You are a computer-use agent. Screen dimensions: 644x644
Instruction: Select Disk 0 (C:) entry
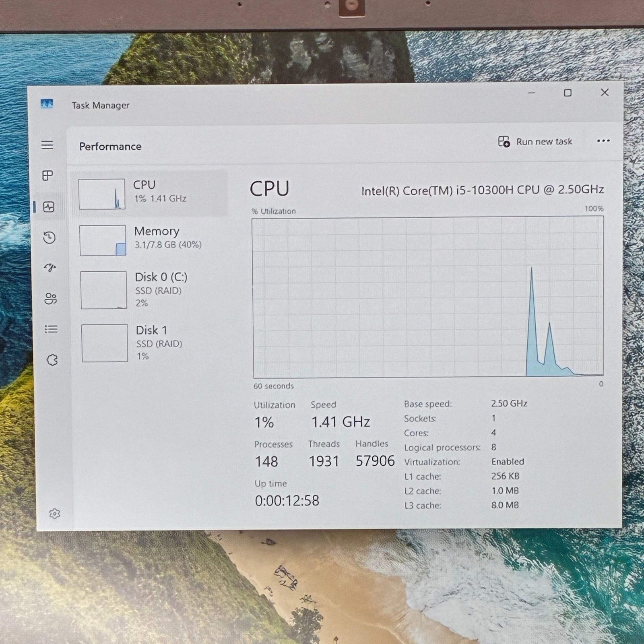click(x=151, y=290)
